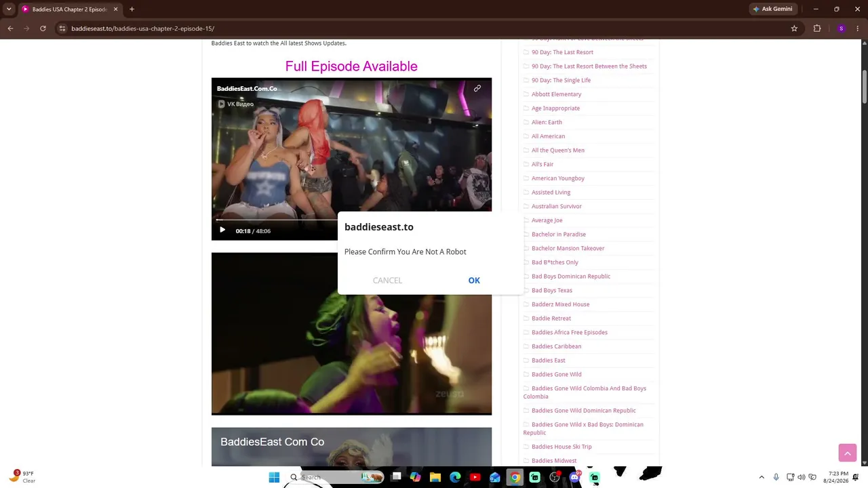Open the VK Видео logo link on the video
Viewport: 868px width, 488px height.
pos(236,104)
